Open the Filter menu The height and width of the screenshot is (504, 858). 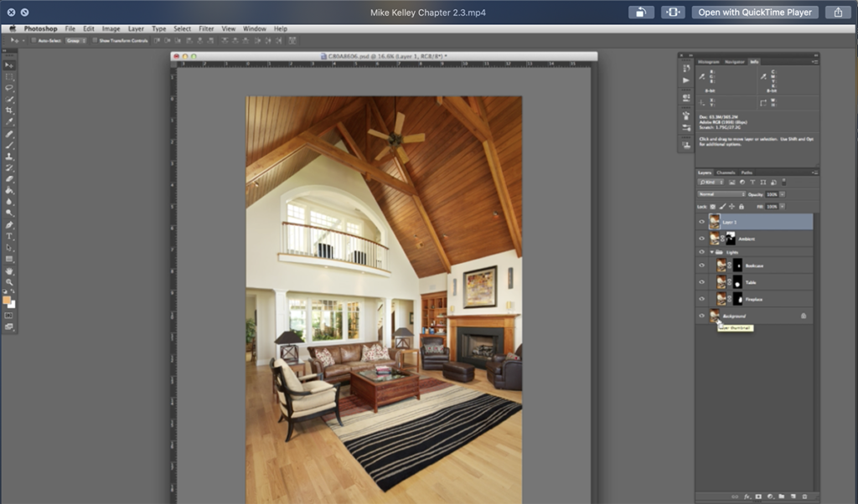206,28
